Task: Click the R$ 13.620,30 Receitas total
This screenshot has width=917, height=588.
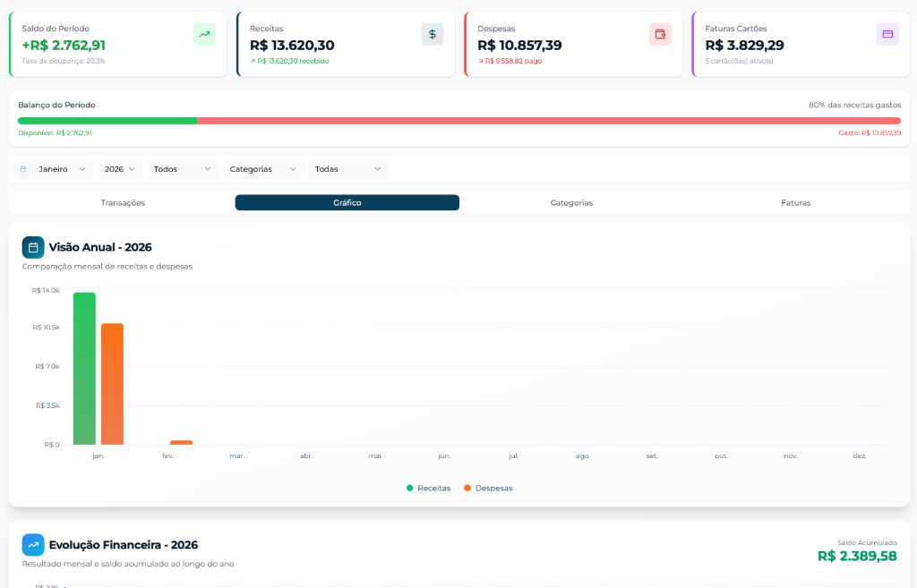Action: pyautogui.click(x=292, y=45)
